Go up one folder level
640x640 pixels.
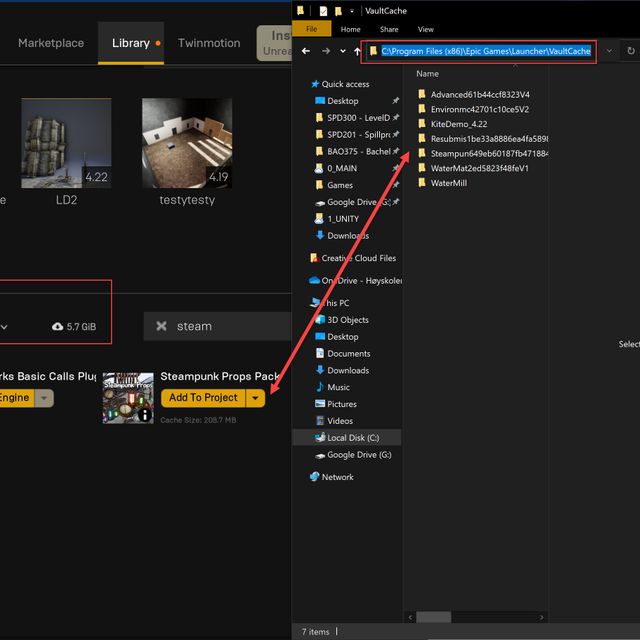pos(357,51)
